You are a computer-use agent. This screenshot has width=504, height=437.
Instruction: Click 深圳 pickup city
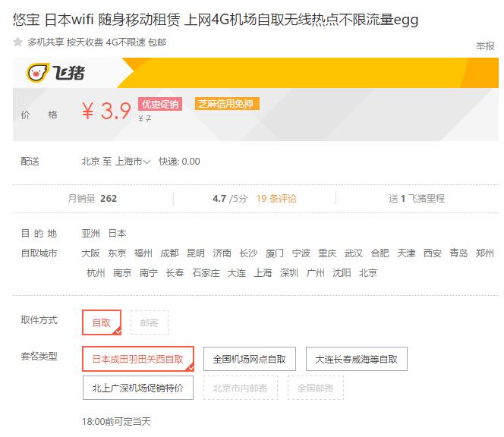(289, 273)
